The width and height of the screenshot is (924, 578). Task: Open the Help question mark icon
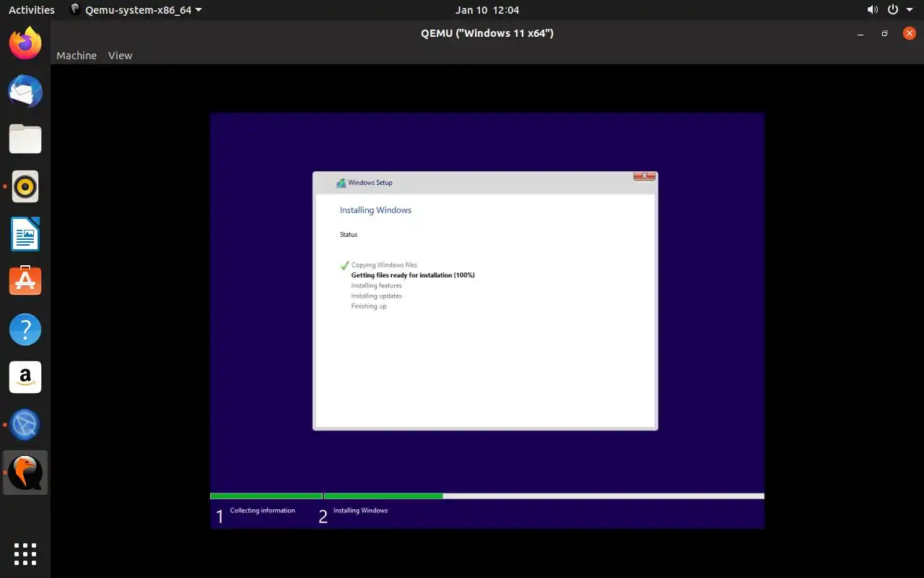pyautogui.click(x=25, y=329)
